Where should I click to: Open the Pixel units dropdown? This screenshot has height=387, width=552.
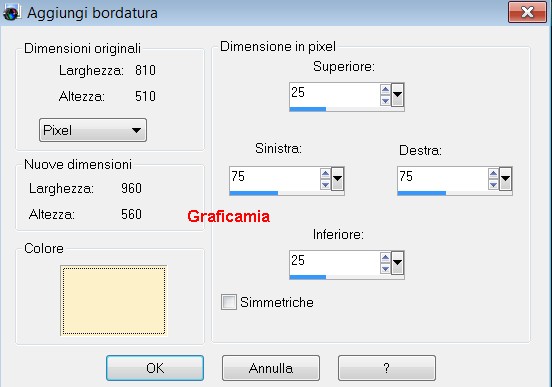pyautogui.click(x=93, y=130)
